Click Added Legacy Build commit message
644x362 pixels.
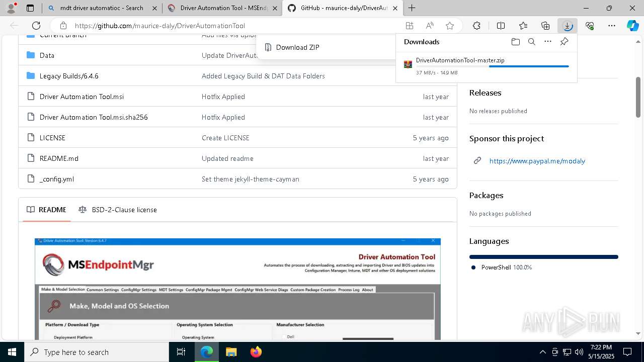pos(263,76)
